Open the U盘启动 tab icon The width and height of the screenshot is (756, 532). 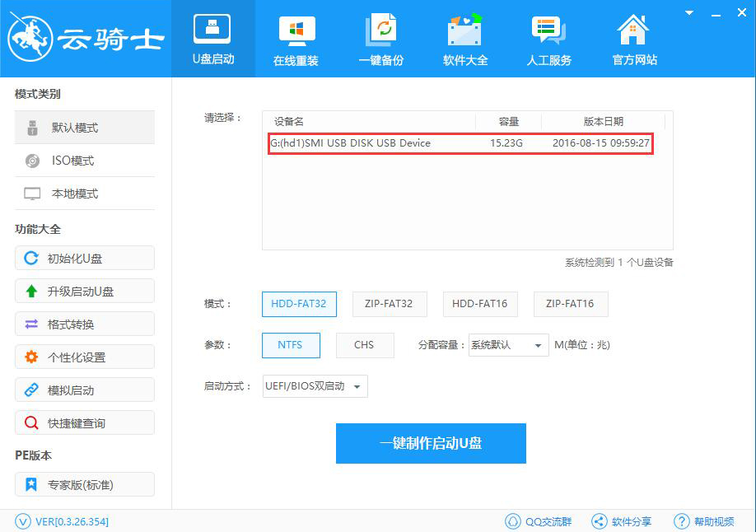click(212, 29)
